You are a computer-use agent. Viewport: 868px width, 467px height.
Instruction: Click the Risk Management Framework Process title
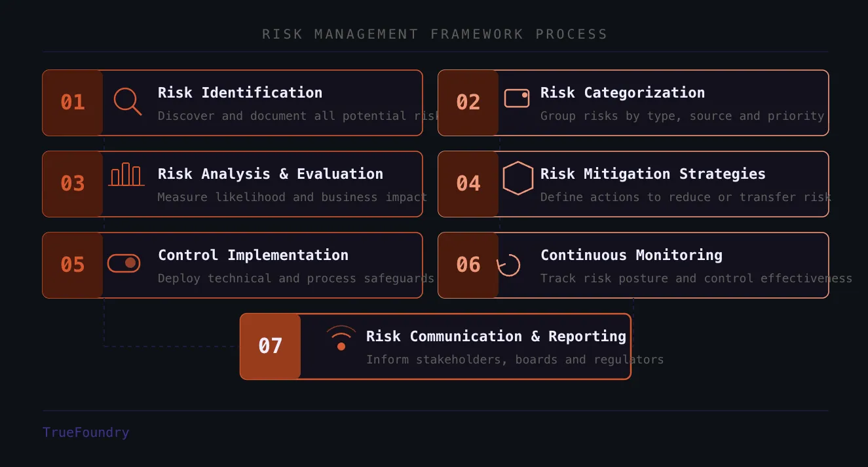(x=435, y=34)
